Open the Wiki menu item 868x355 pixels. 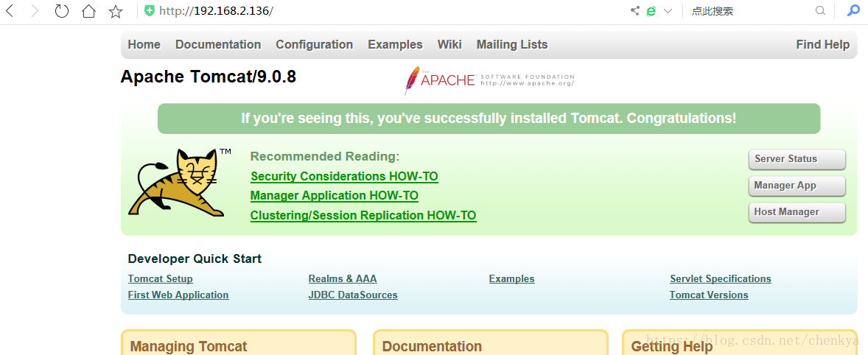coord(449,45)
